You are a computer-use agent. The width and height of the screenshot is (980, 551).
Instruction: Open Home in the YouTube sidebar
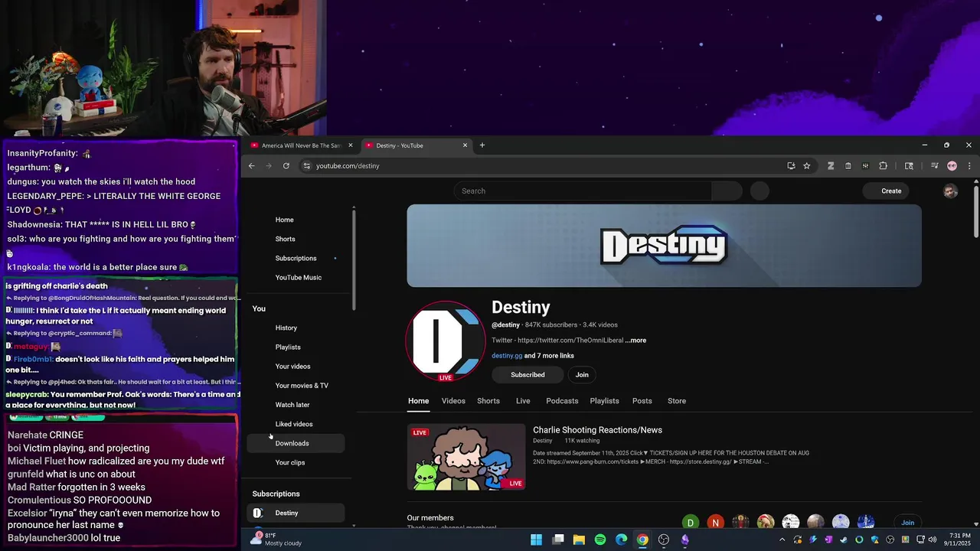[296, 220]
